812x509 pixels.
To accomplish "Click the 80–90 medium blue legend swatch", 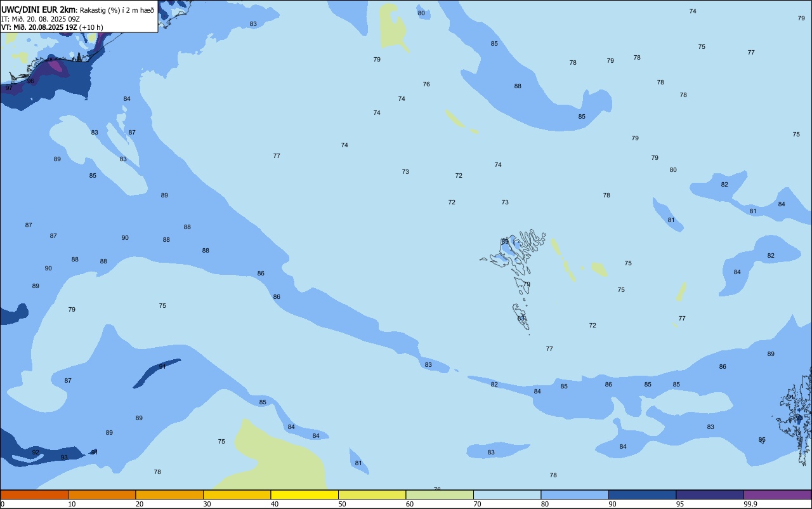I will 575,494.
